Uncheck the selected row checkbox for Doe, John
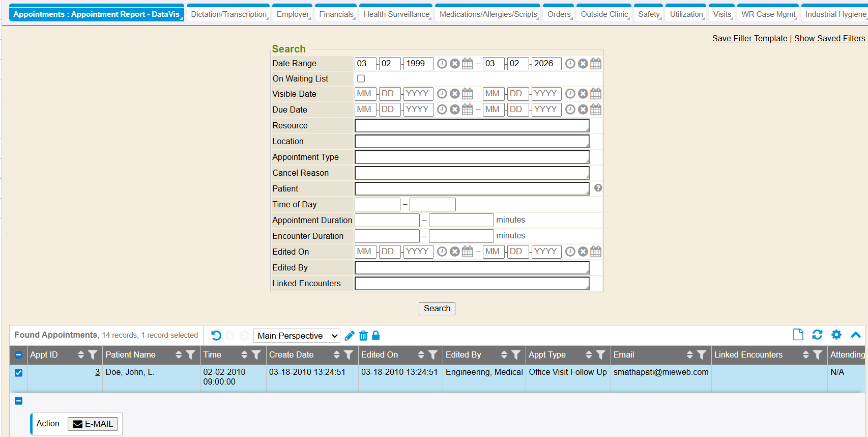This screenshot has width=868, height=437. coord(19,373)
